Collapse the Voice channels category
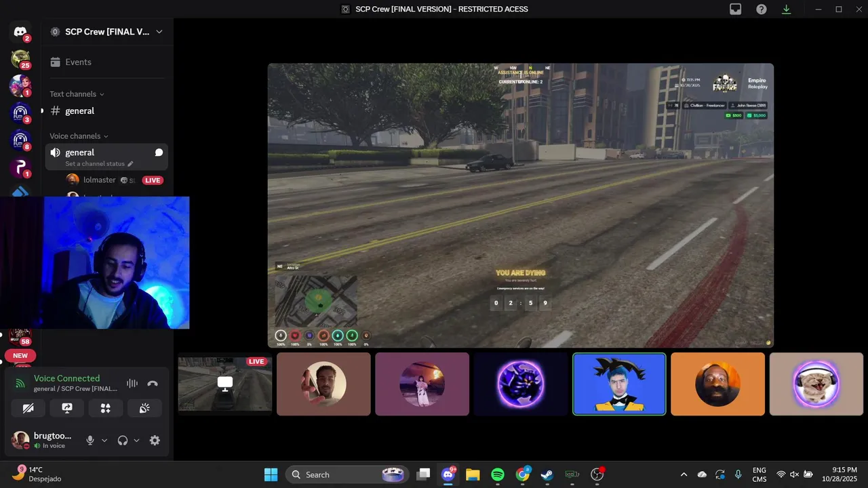 point(79,136)
